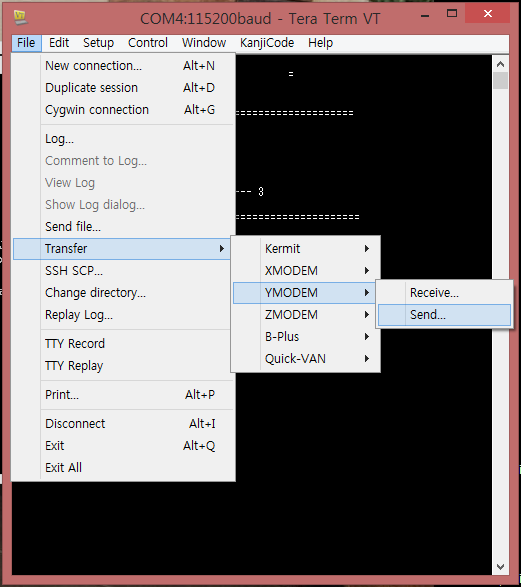The image size is (521, 587).
Task: Choose SSH SCP... menu entry
Action: coord(123,271)
